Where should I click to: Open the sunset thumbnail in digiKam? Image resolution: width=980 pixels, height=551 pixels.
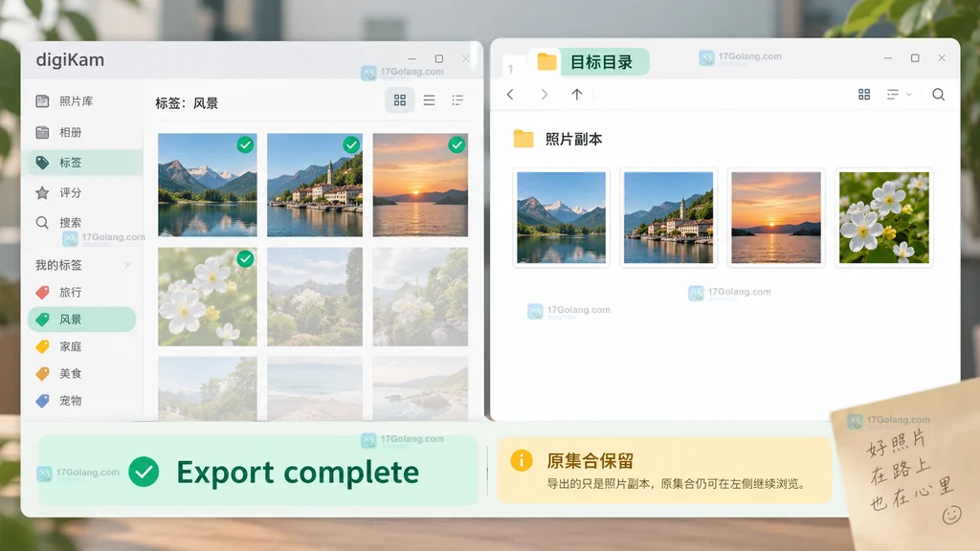point(420,185)
